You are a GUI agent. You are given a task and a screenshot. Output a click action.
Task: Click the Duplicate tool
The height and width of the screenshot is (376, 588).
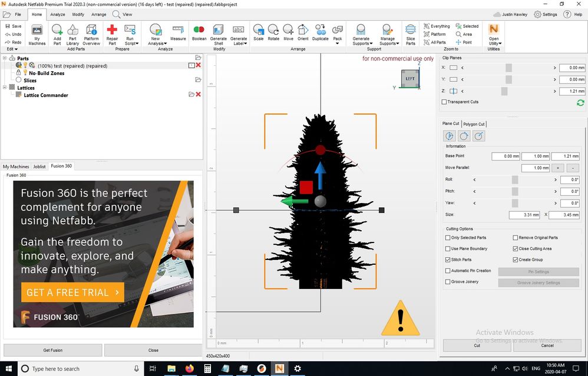[321, 33]
